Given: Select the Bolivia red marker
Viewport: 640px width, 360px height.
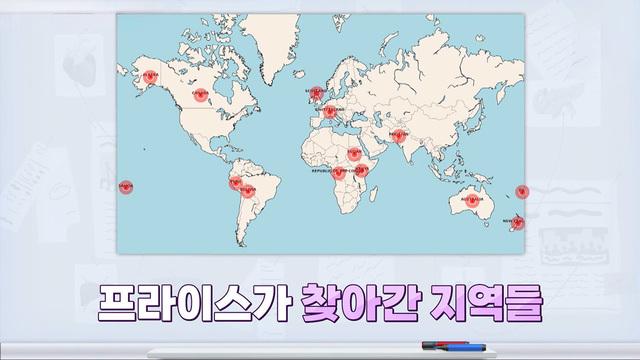Looking at the screenshot, I should (x=247, y=191).
